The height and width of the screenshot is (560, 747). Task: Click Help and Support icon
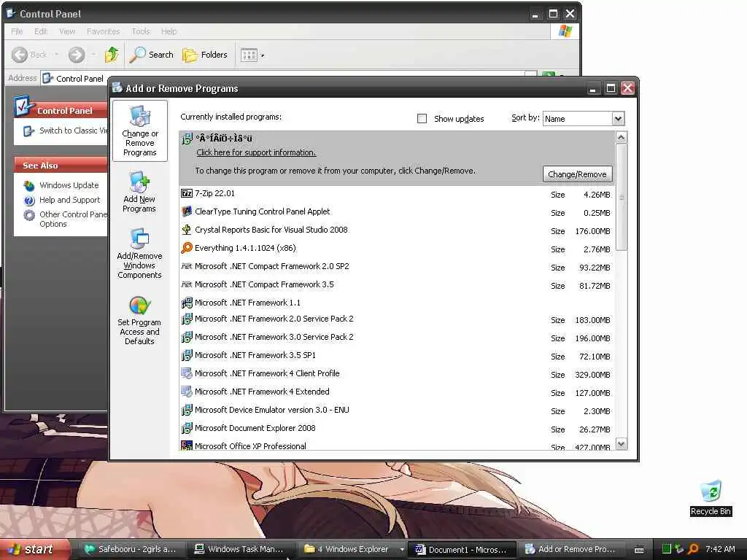(x=29, y=201)
